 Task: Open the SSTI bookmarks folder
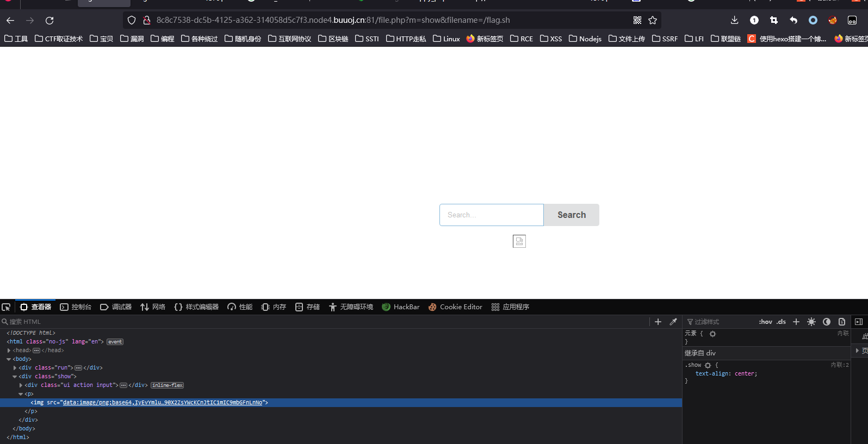coord(367,39)
